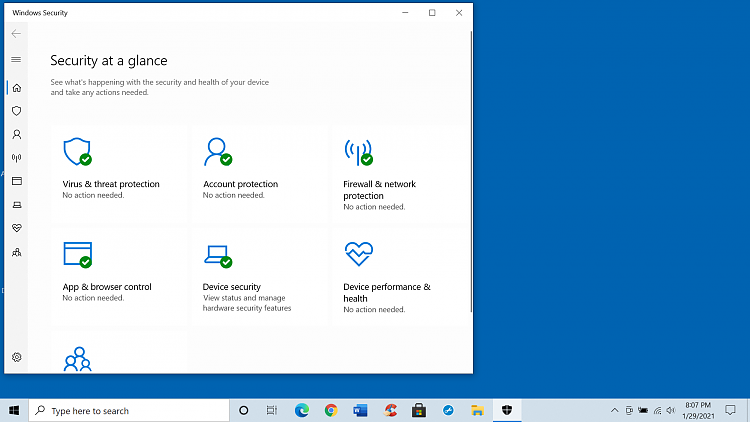
Task: Show hidden system tray icons chevron
Action: [614, 411]
